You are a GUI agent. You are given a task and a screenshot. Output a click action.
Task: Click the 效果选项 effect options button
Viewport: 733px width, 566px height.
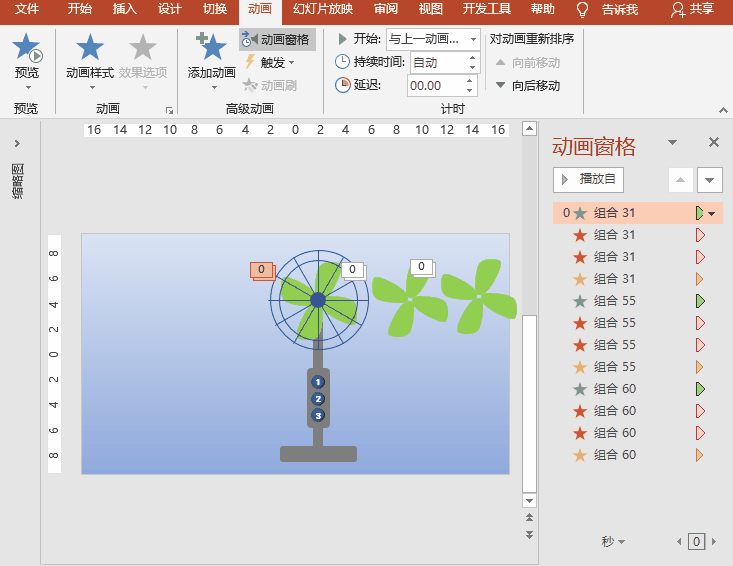(143, 61)
